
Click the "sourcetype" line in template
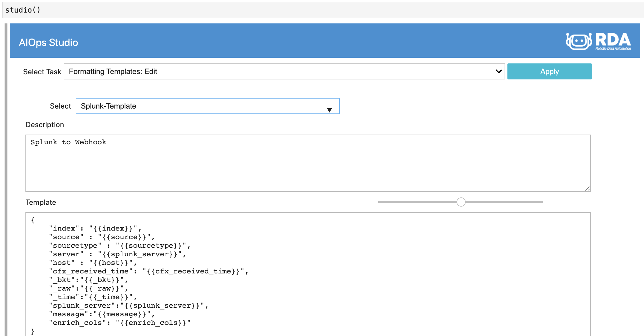tap(119, 245)
